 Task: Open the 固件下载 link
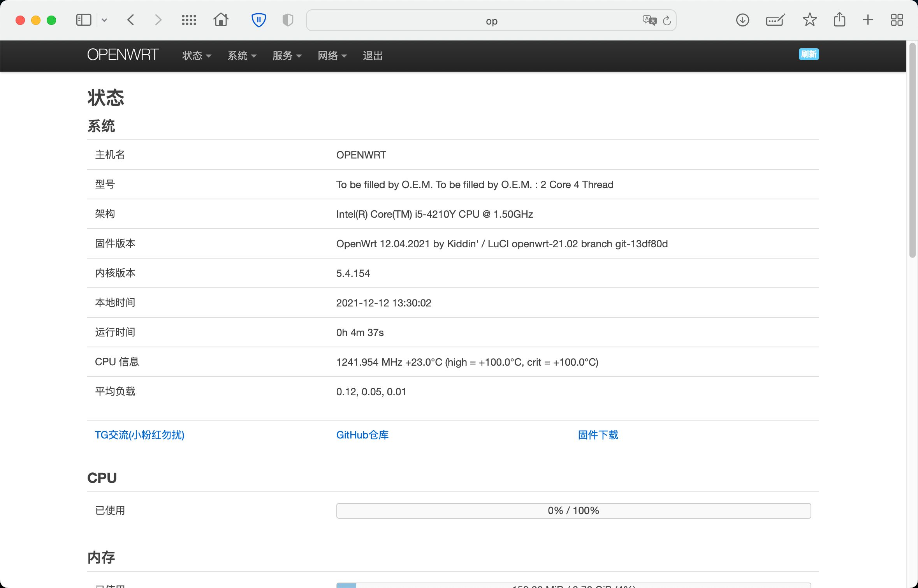pyautogui.click(x=598, y=435)
